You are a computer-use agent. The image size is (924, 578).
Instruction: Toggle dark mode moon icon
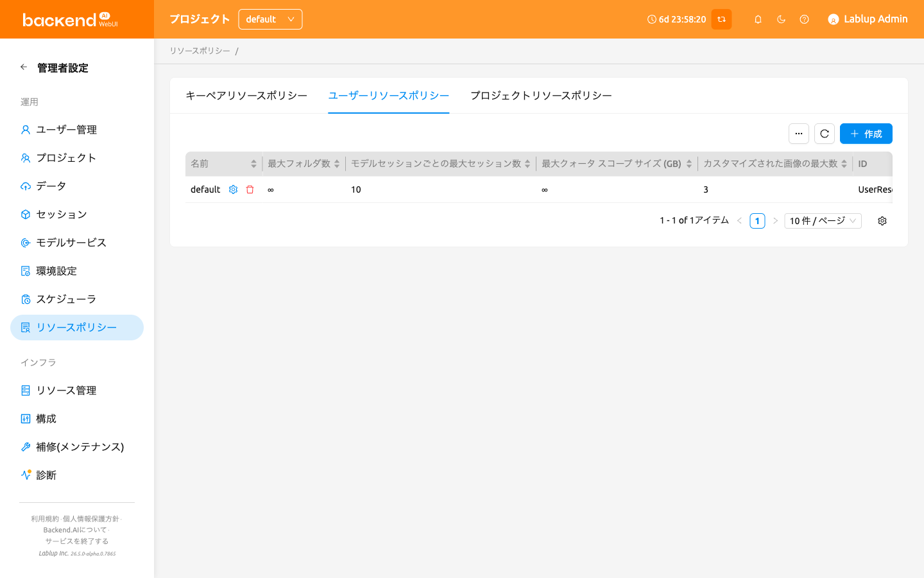781,19
